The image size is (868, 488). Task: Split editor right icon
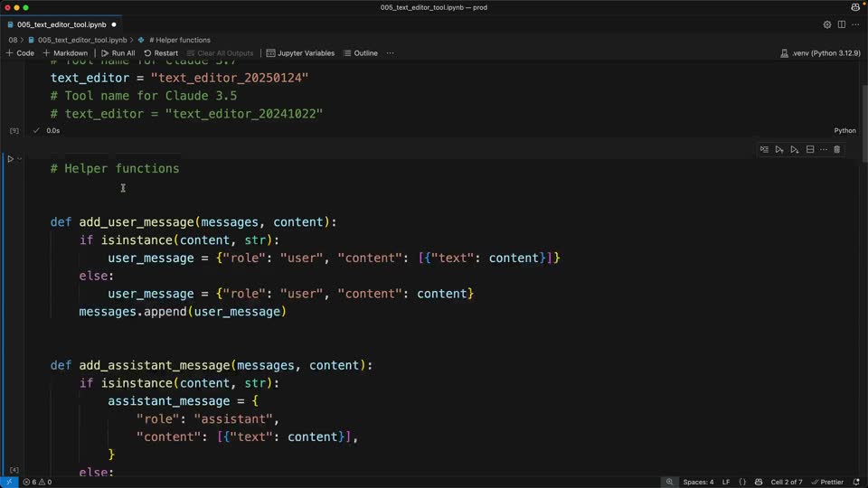(842, 24)
